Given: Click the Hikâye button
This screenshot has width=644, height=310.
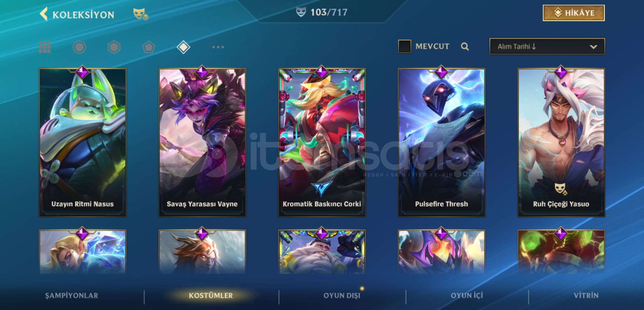Looking at the screenshot, I should (x=574, y=13).
